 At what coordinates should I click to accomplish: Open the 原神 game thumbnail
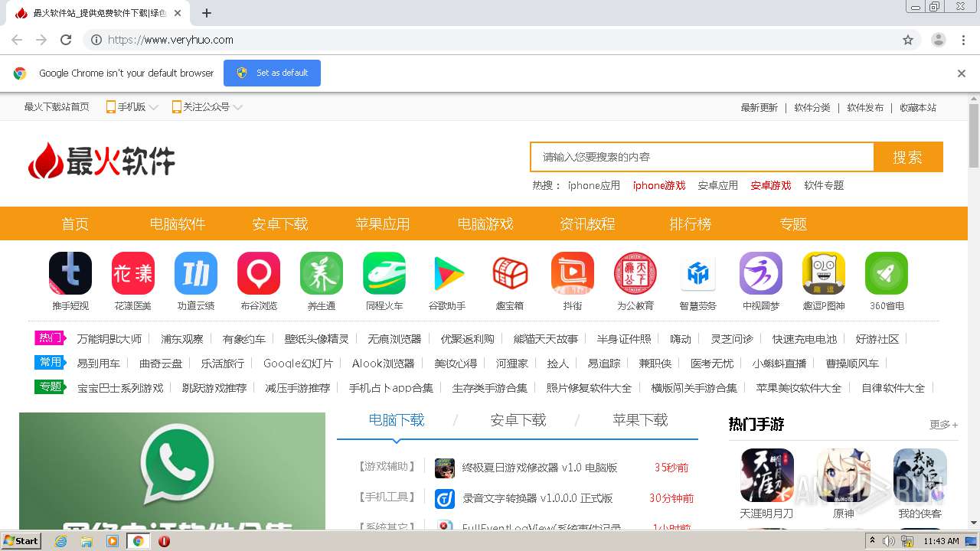844,474
